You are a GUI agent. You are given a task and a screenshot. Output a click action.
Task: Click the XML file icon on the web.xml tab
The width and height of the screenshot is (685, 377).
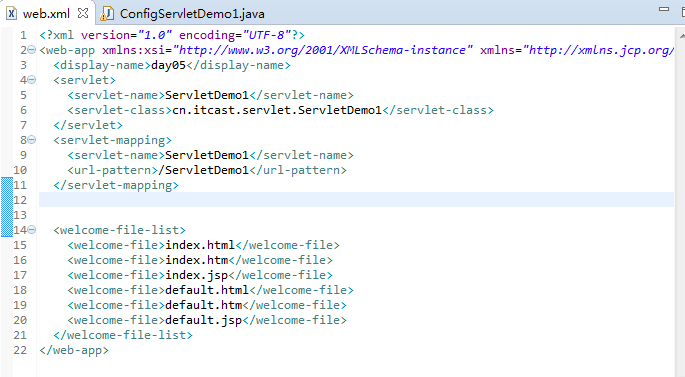(x=11, y=14)
